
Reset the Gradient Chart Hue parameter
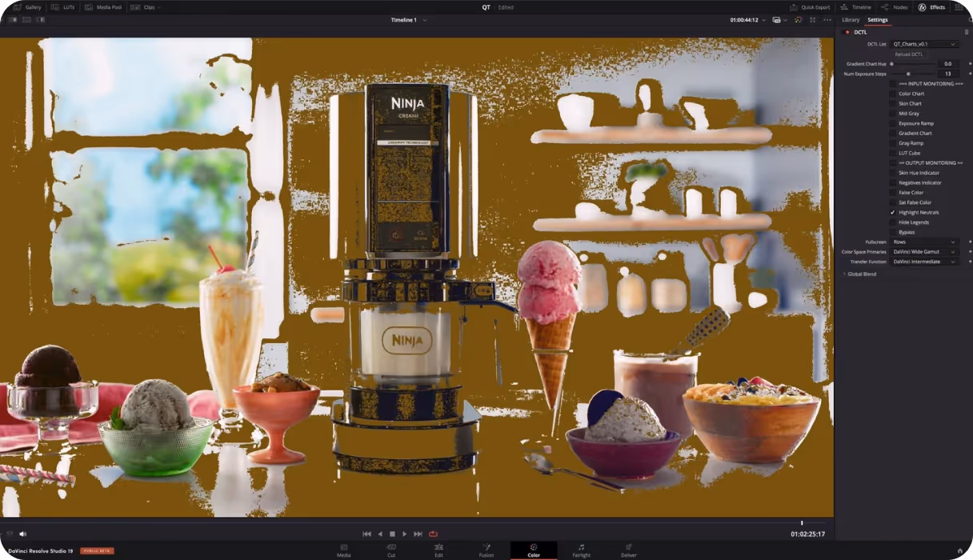[970, 63]
